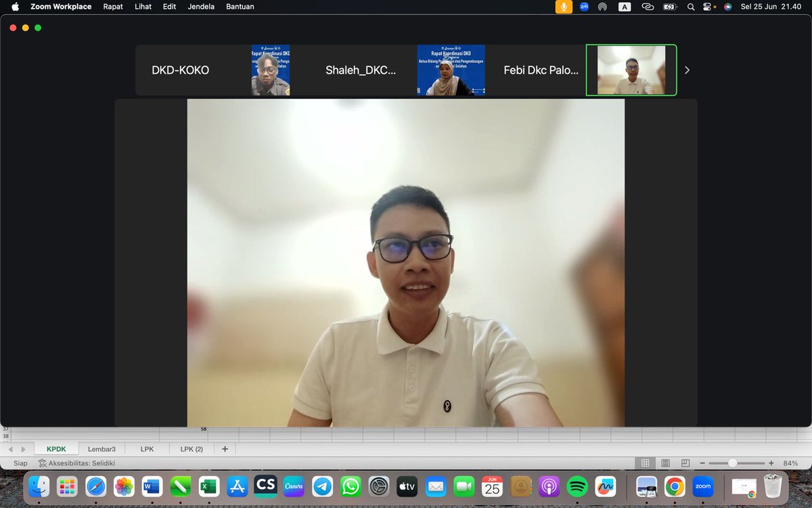This screenshot has height=508, width=812.
Task: Open Telegram in the Dock
Action: (x=322, y=486)
